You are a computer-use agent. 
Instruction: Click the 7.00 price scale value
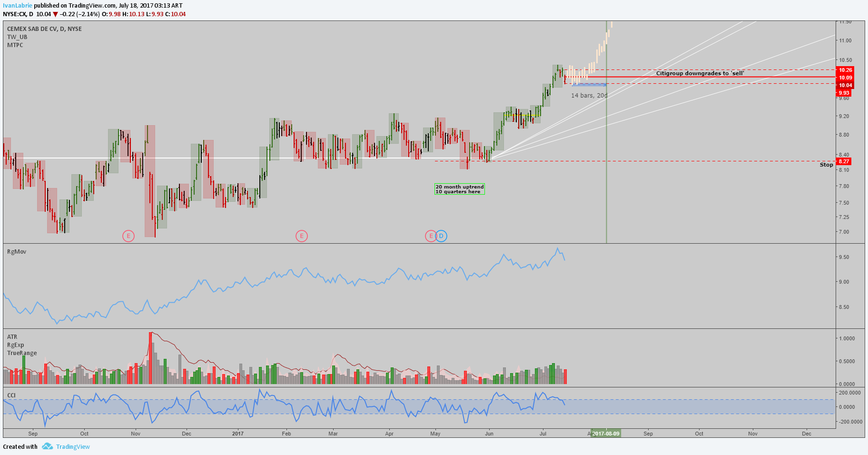pos(844,232)
